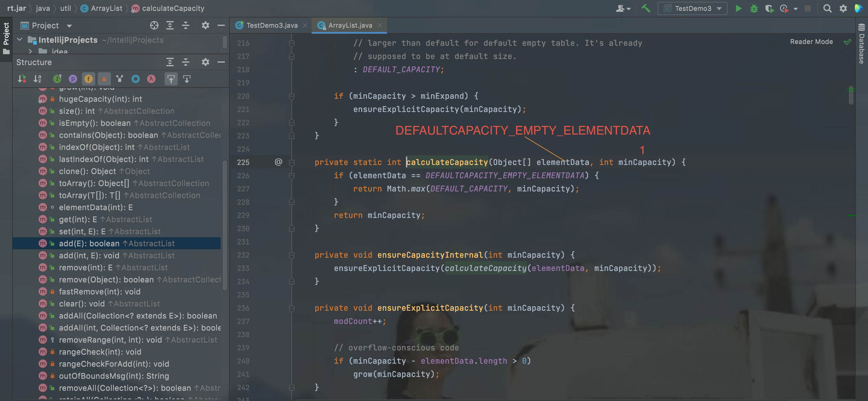The height and width of the screenshot is (401, 868).
Task: Select add(E): boolean in Structure
Action: (117, 244)
